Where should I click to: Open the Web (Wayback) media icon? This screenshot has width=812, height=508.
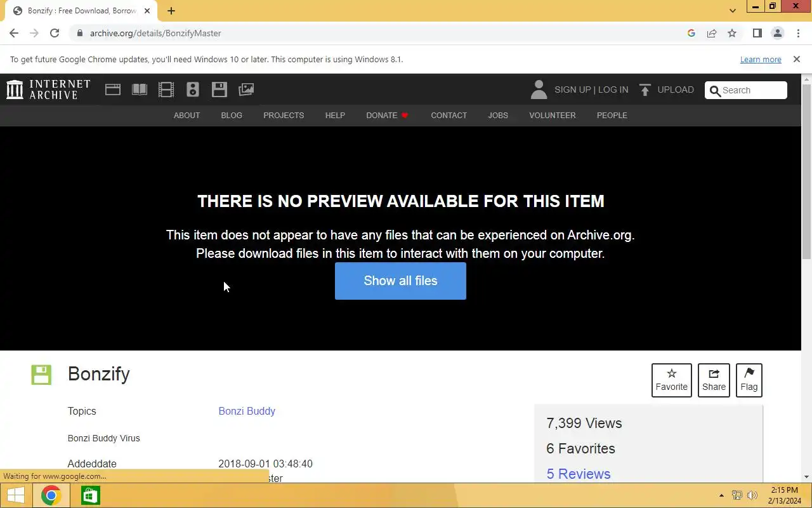click(x=113, y=90)
